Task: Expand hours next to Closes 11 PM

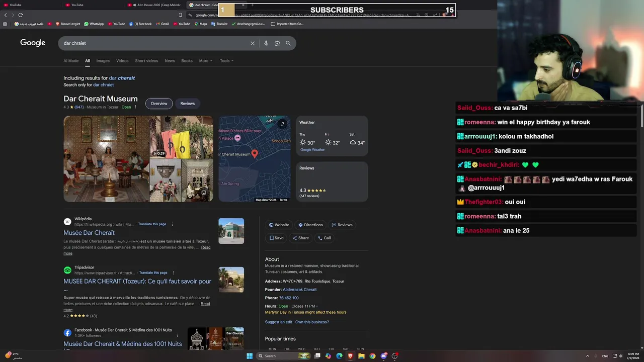Action: click(x=305, y=306)
